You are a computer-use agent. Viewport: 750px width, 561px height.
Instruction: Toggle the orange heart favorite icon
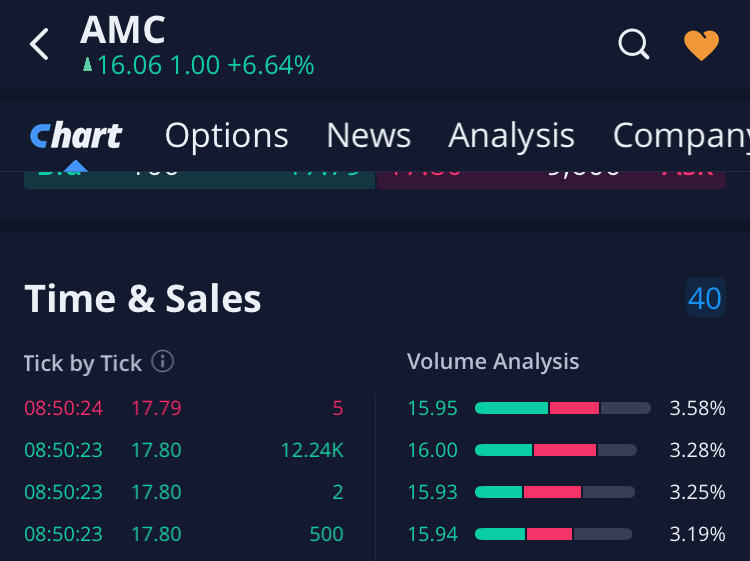[x=701, y=44]
